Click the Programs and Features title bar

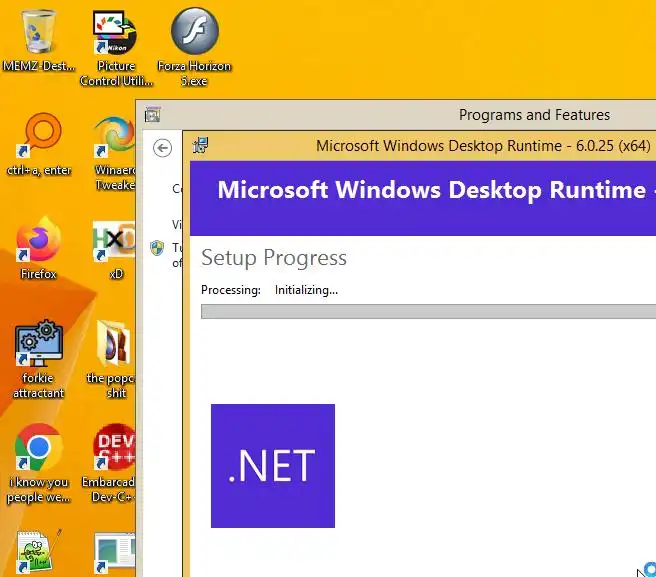396,115
